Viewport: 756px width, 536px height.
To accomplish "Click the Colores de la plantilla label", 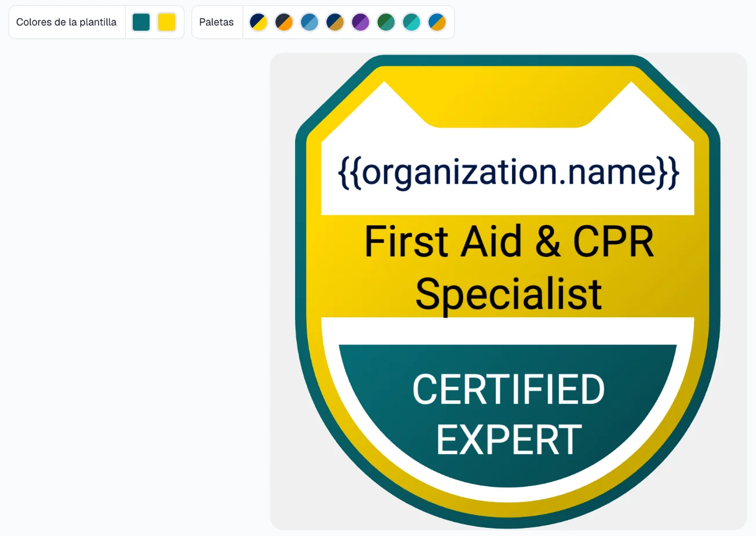I will 66,22.
